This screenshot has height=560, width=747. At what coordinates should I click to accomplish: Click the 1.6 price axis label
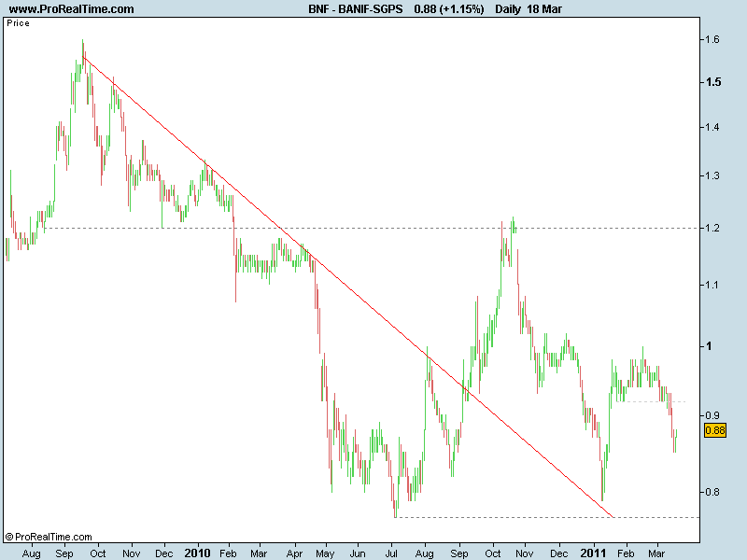[712, 39]
